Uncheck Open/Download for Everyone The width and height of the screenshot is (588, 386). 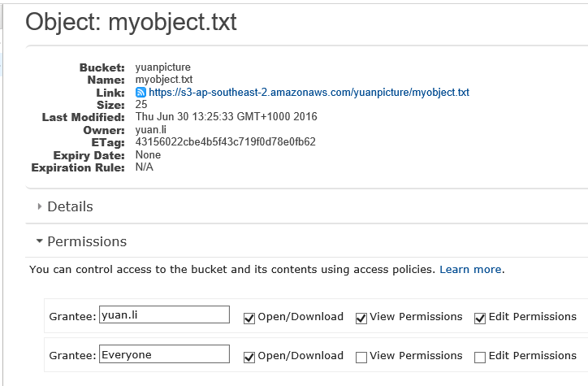pos(249,357)
